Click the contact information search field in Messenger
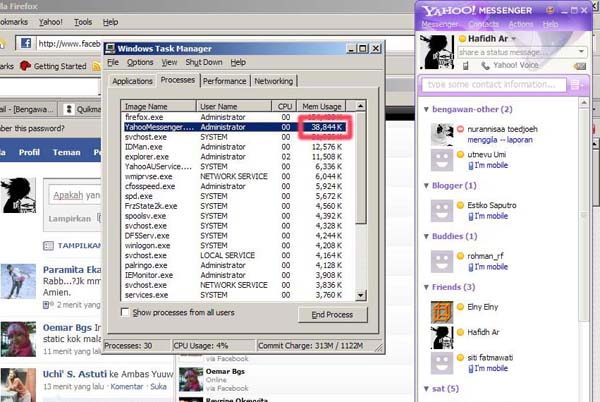600x402 pixels. (x=494, y=85)
